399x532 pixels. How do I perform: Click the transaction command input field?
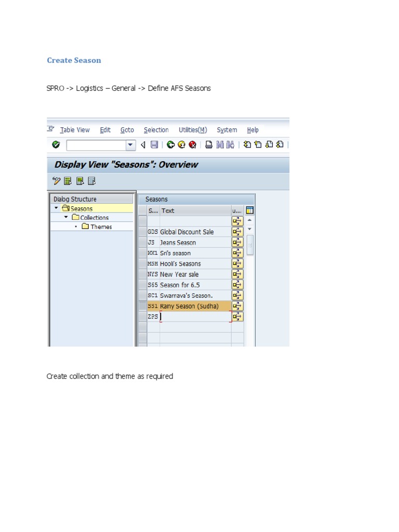(x=96, y=145)
